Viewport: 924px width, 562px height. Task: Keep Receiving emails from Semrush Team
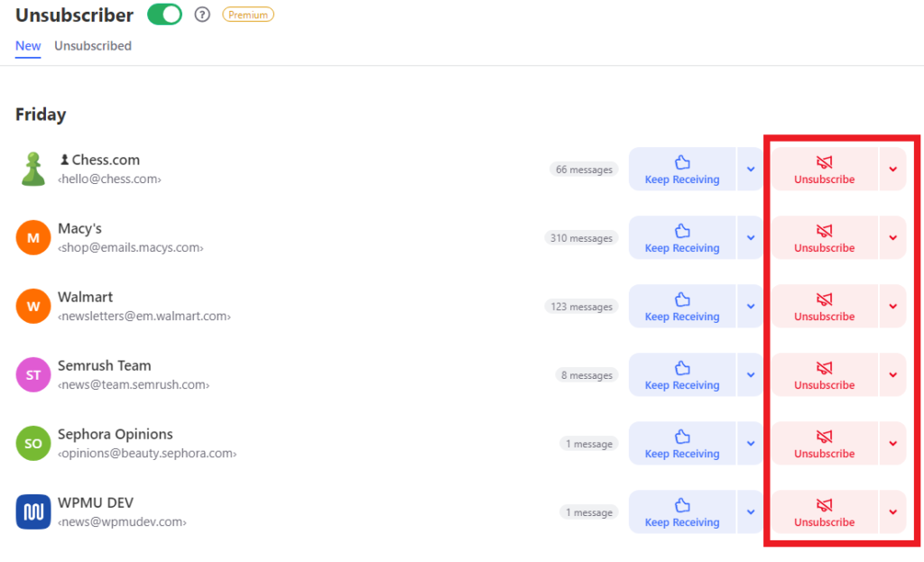(x=682, y=374)
